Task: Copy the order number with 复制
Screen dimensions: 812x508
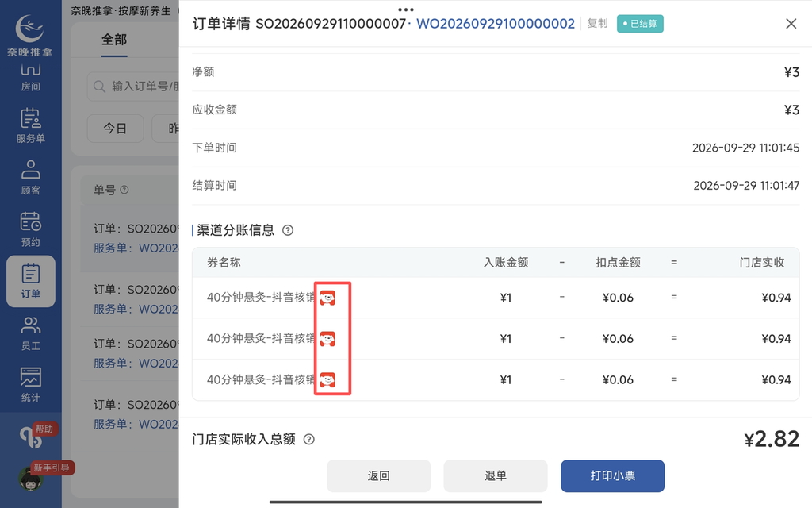Action: (597, 23)
